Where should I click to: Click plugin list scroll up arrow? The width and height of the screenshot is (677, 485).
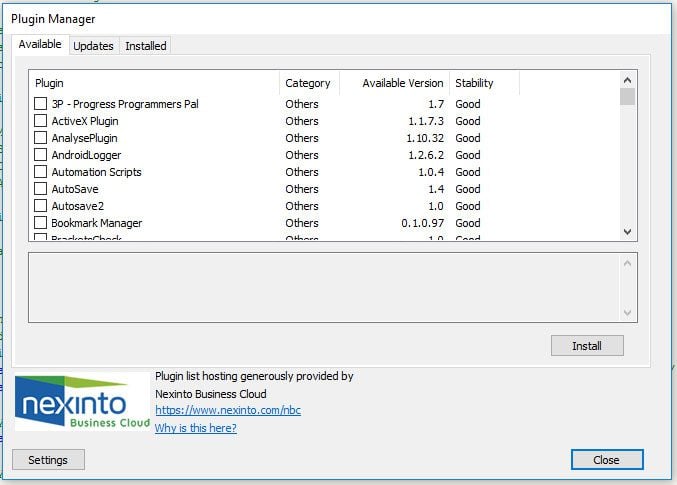click(627, 80)
